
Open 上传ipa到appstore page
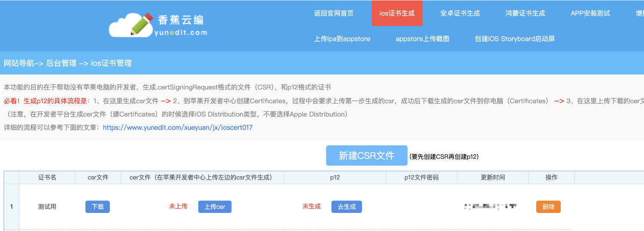coord(342,39)
